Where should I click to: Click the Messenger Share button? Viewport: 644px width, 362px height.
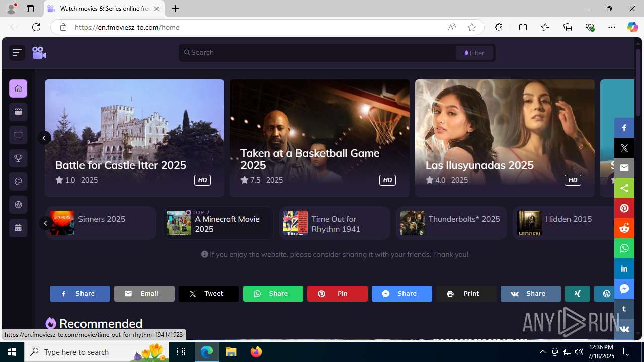(402, 294)
